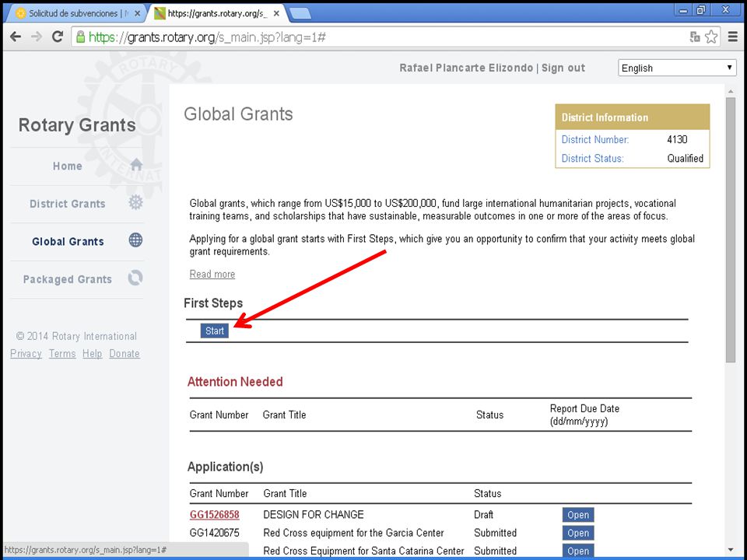The image size is (747, 560).
Task: Click the Red Cross equipment for the Garcia Center title
Action: tap(353, 533)
